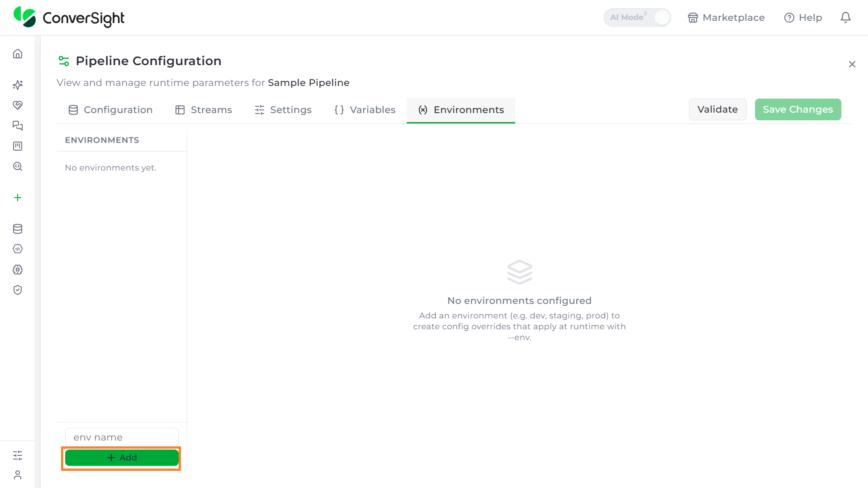Open the chat bubbles icon in sidebar
The width and height of the screenshot is (868, 488).
pyautogui.click(x=18, y=126)
